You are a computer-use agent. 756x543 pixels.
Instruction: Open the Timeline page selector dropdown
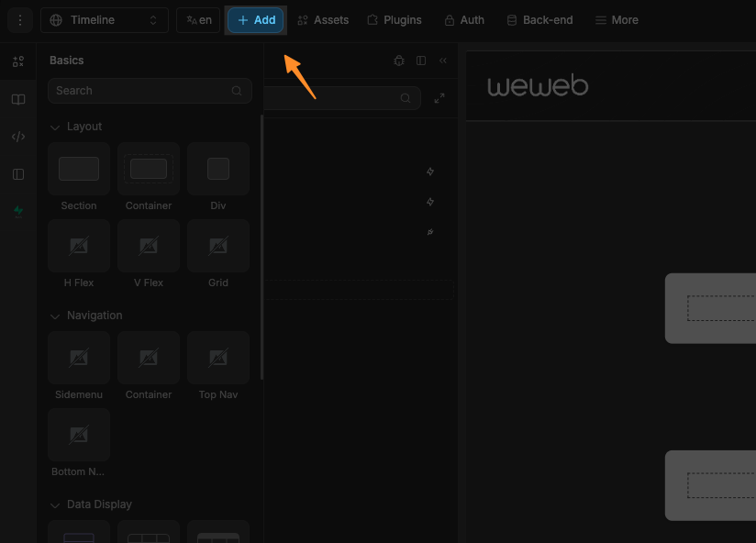coord(104,19)
